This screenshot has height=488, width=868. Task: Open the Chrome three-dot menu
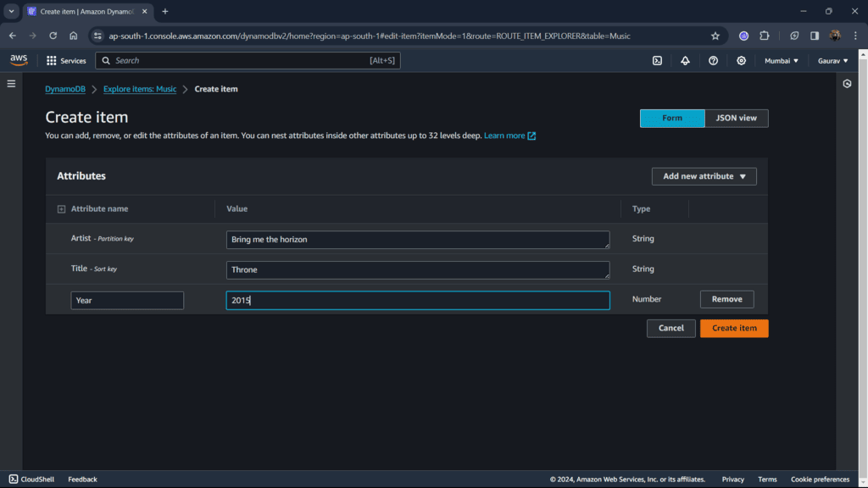(x=855, y=36)
